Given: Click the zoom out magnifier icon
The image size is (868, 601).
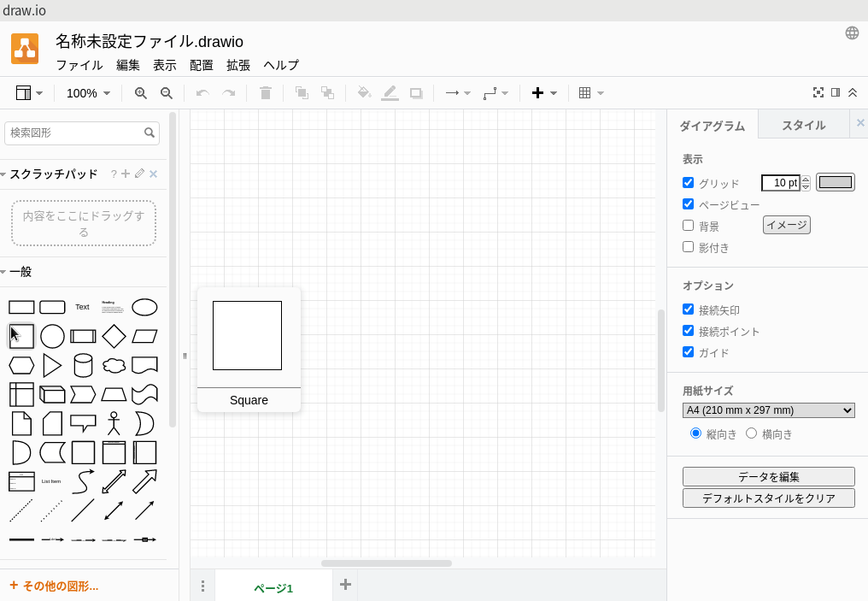Looking at the screenshot, I should pyautogui.click(x=166, y=93).
